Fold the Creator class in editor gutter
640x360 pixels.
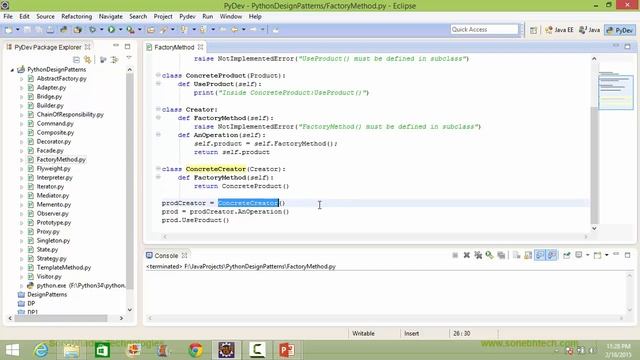(x=158, y=109)
